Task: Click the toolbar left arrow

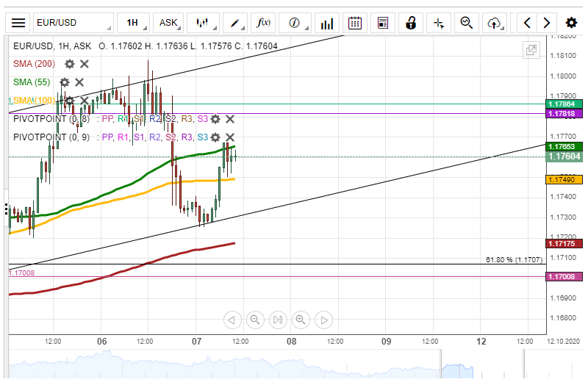Action: [x=527, y=23]
